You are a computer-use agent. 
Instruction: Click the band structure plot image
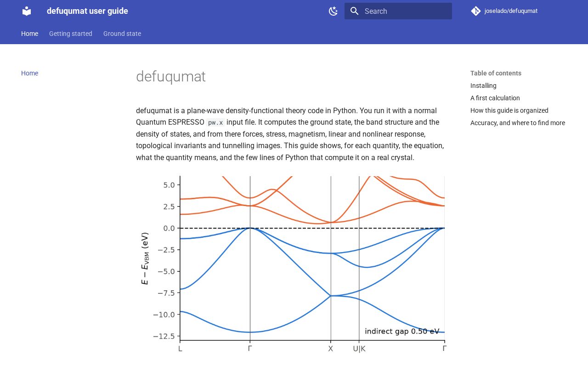coord(290,264)
